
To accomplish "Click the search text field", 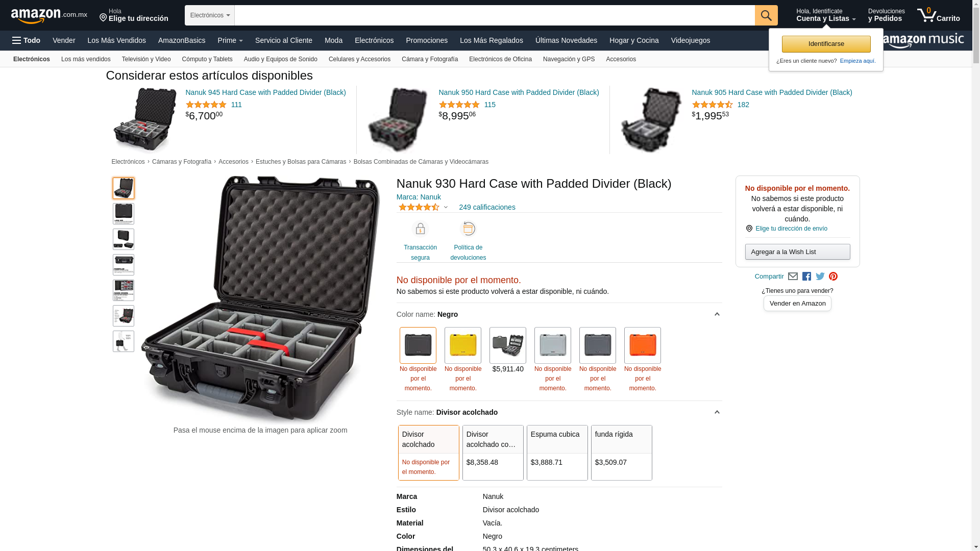I will coord(495,15).
